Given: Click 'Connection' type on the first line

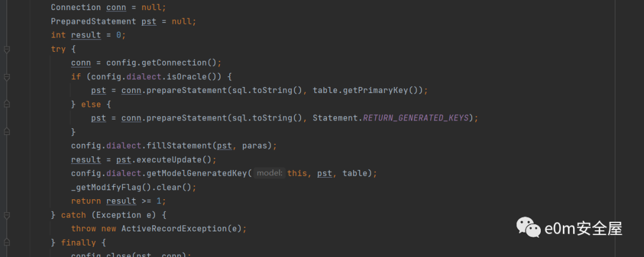Looking at the screenshot, I should 76,7.
